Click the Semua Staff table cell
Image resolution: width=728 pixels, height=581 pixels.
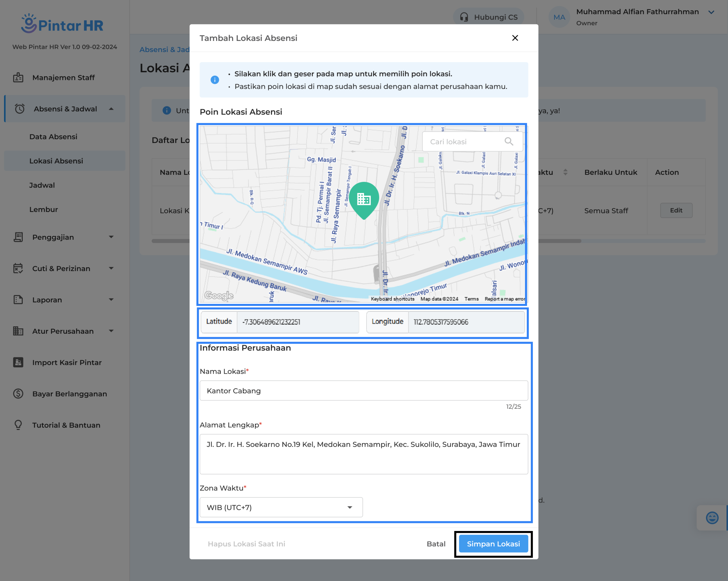(x=606, y=211)
